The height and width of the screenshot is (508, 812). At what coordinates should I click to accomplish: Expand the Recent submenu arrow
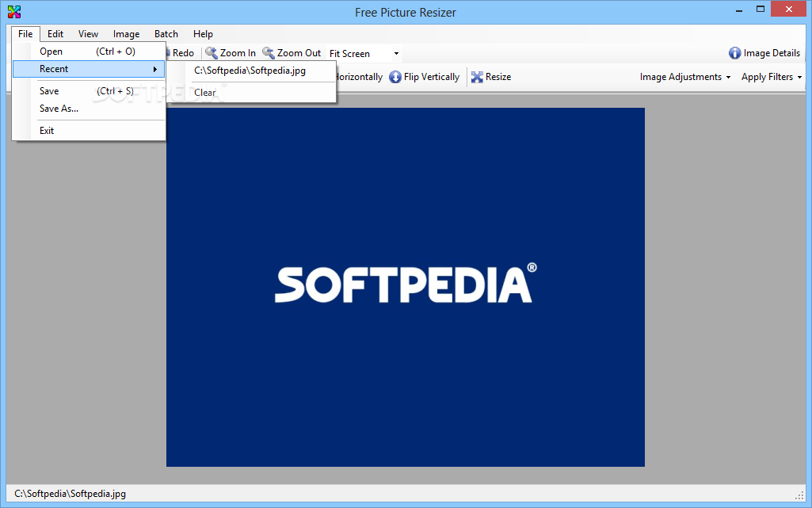pos(154,69)
